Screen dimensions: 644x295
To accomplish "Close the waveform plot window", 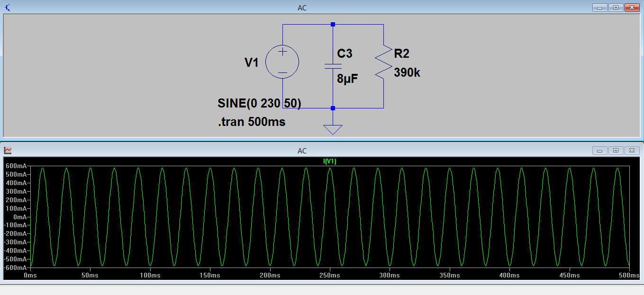I will point(632,151).
